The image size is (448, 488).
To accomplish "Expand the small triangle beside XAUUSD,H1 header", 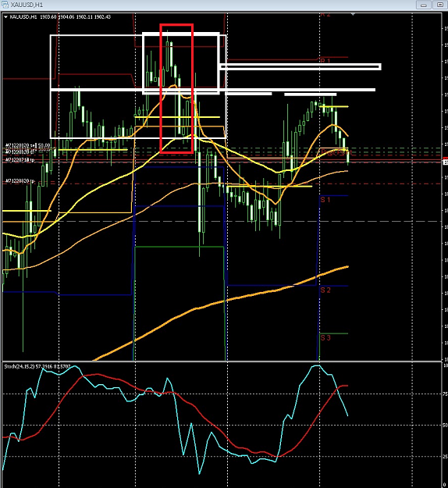I will pos(5,17).
